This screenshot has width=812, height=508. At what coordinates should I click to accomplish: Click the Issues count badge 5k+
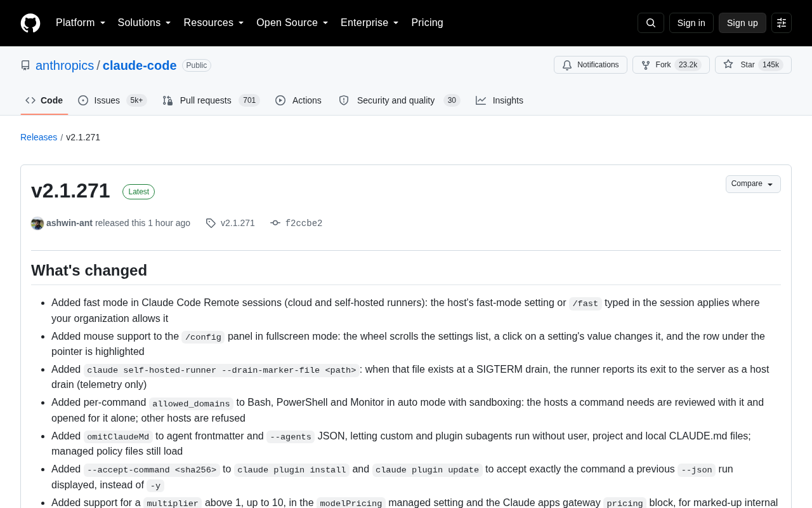pyautogui.click(x=136, y=100)
